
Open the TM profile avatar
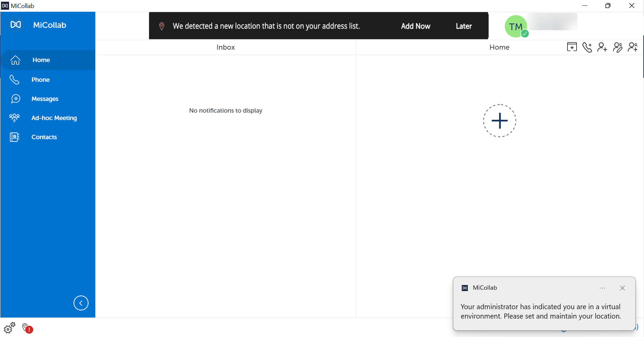(515, 26)
